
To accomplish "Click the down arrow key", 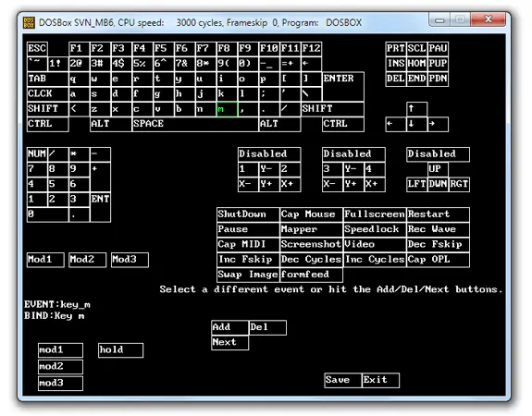I will click(x=416, y=124).
